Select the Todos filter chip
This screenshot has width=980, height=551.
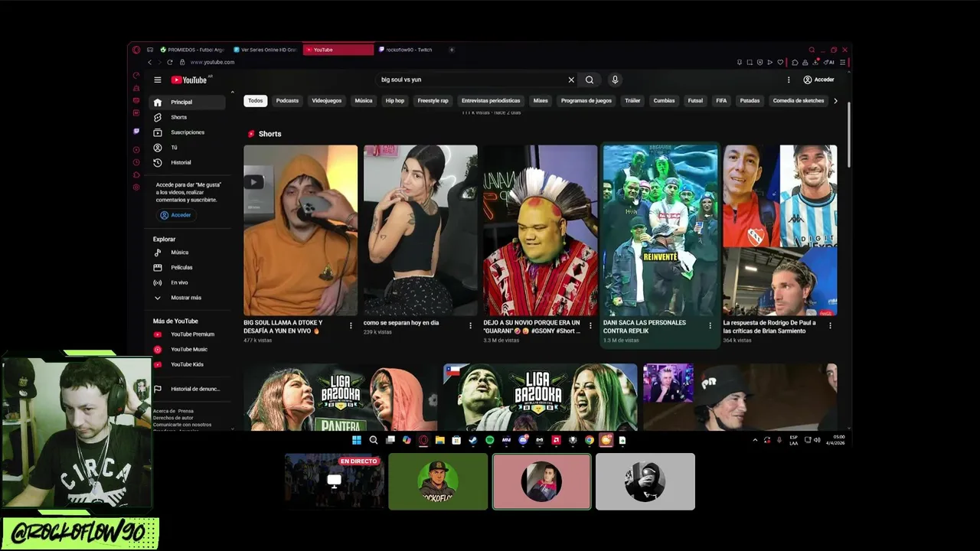click(255, 100)
